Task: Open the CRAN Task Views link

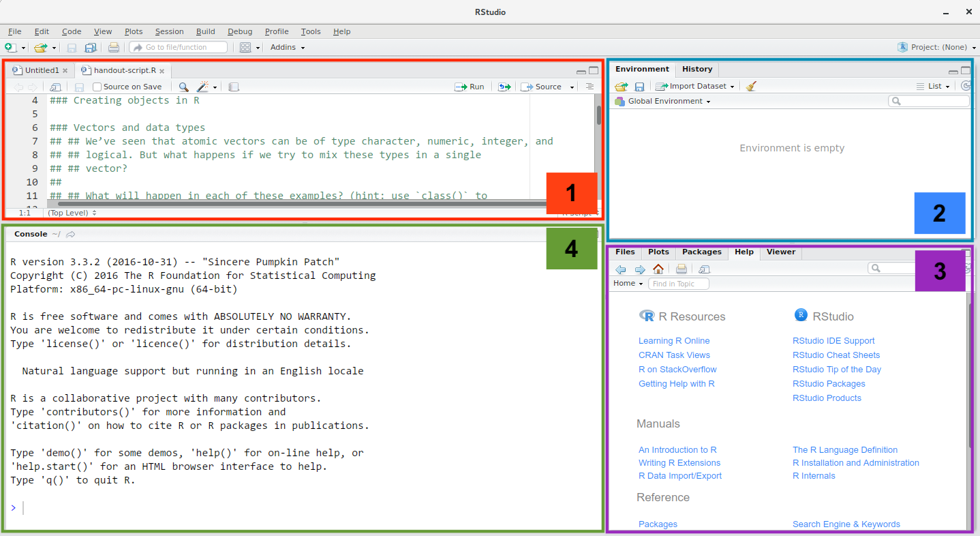Action: click(x=674, y=355)
